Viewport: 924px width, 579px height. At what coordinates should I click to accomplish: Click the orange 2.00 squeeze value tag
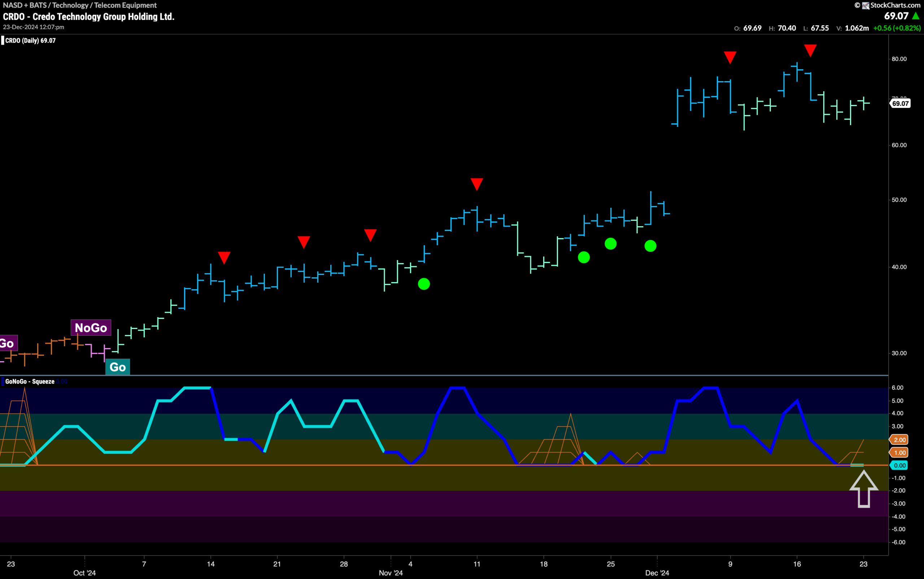coord(899,440)
